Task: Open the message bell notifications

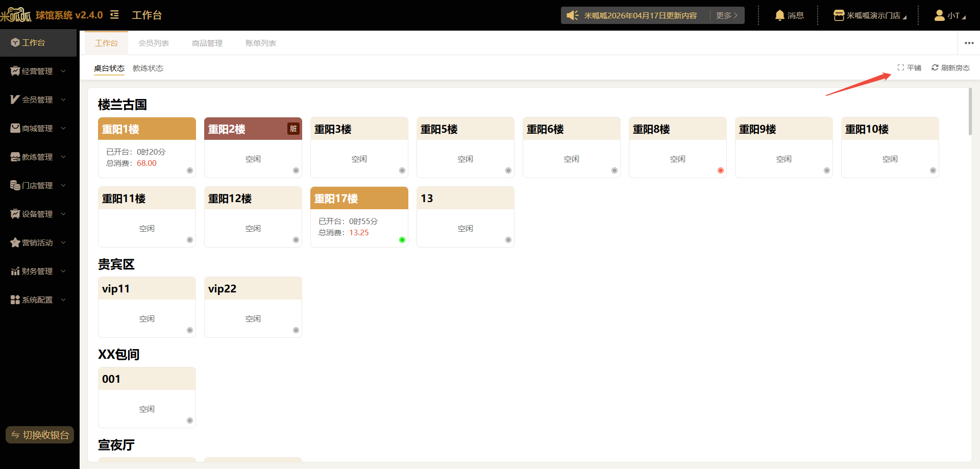Action: click(779, 15)
